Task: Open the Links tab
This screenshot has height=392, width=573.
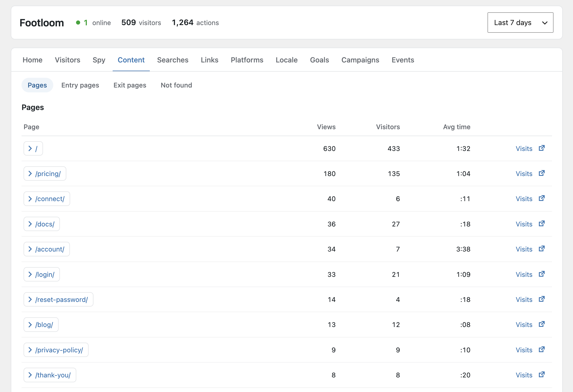Action: tap(210, 60)
